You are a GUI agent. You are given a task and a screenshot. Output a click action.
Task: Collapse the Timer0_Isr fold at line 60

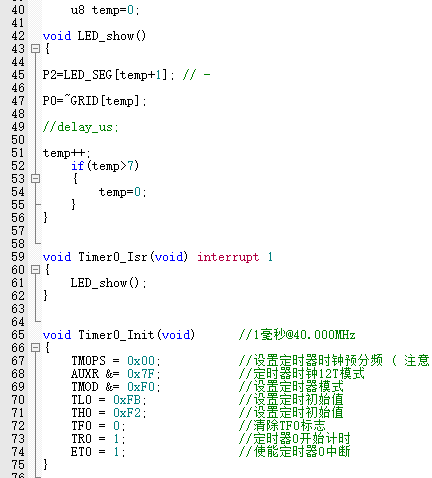tap(35, 270)
